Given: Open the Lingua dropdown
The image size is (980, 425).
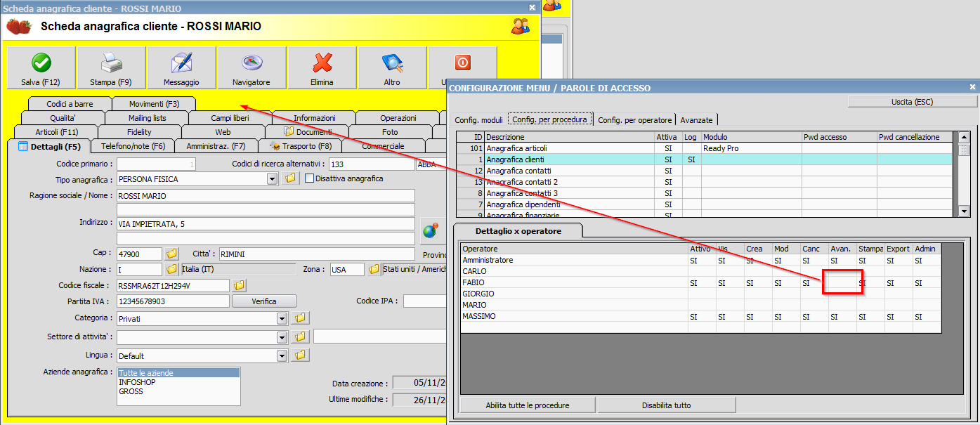Looking at the screenshot, I should 282,355.
